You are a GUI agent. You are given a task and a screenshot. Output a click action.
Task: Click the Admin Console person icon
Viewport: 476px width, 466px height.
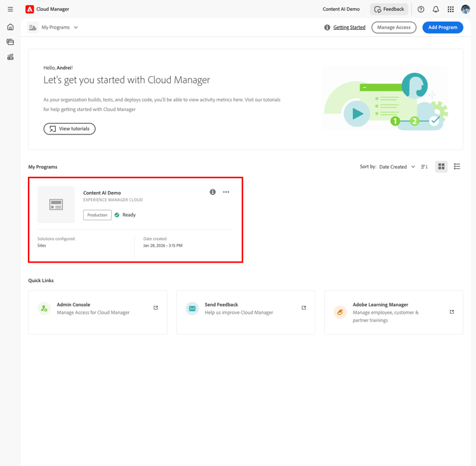coord(44,309)
